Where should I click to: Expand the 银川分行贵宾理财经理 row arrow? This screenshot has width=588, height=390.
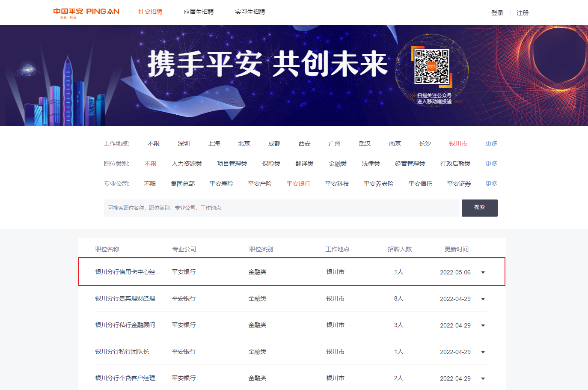pyautogui.click(x=483, y=299)
